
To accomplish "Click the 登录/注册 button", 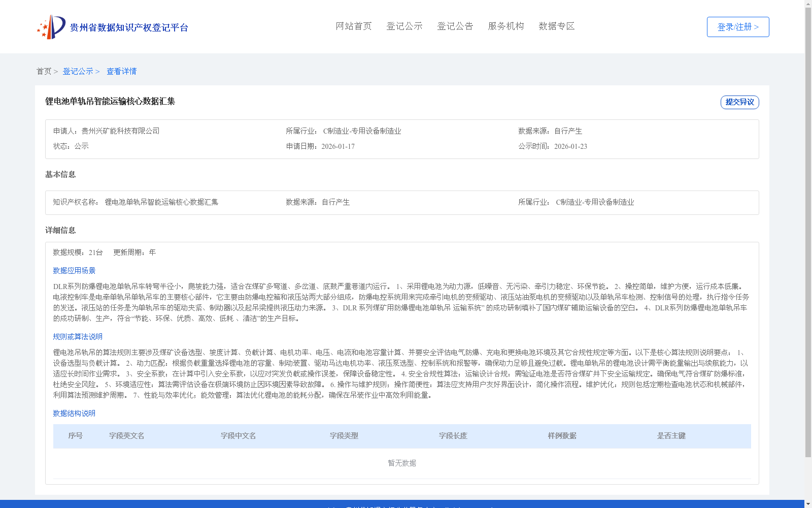I will [x=738, y=27].
